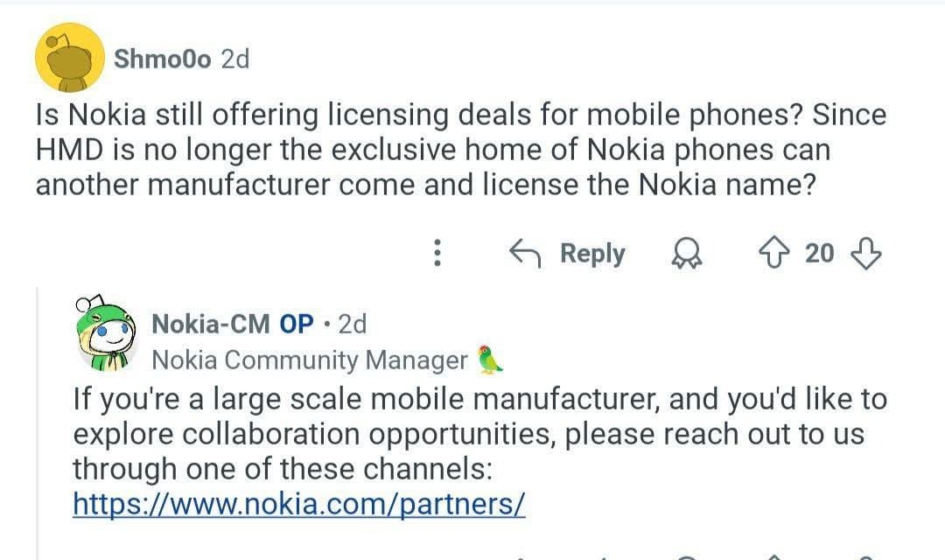Click the downvote arrow on Shmo0o's comment
This screenshot has width=945, height=560.
coord(865,253)
